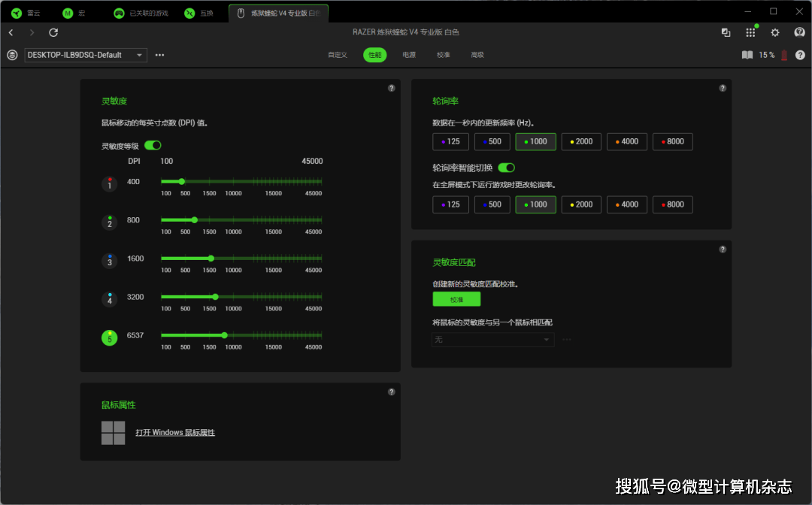Image resolution: width=812 pixels, height=505 pixels.
Task: Open the mouse matching dropdown showing 无
Action: click(x=492, y=340)
